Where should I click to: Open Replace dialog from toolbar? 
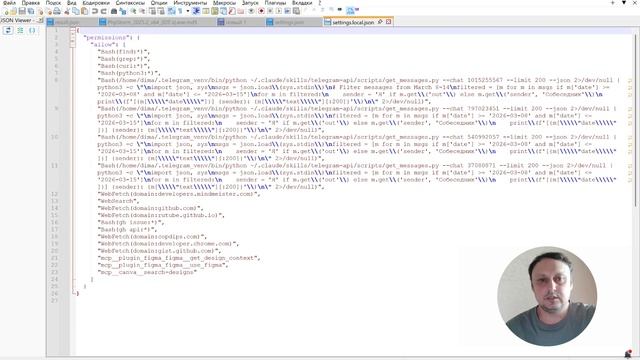(122, 11)
